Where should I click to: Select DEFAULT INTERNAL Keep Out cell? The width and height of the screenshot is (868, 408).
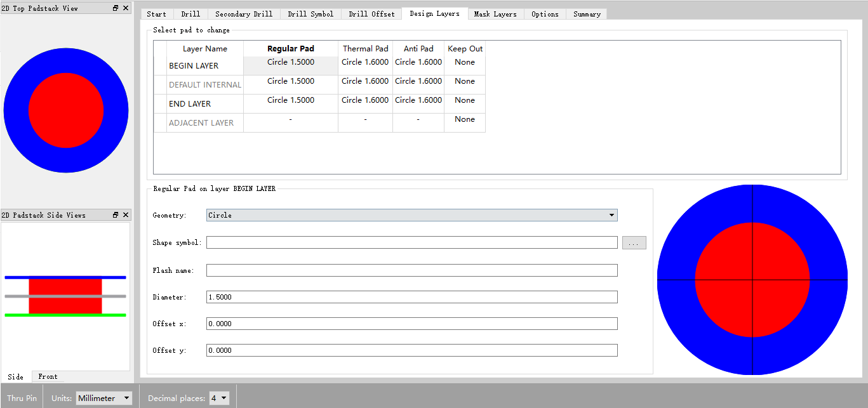465,85
